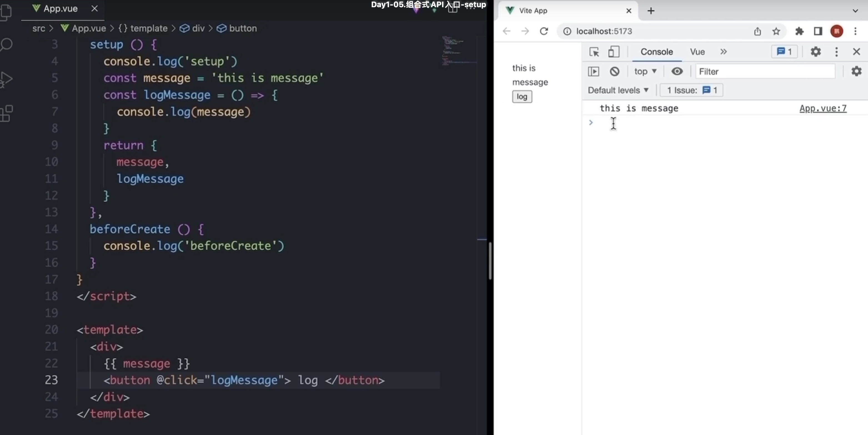Show the console sidebar panel
This screenshot has width=868, height=435.
[x=593, y=71]
